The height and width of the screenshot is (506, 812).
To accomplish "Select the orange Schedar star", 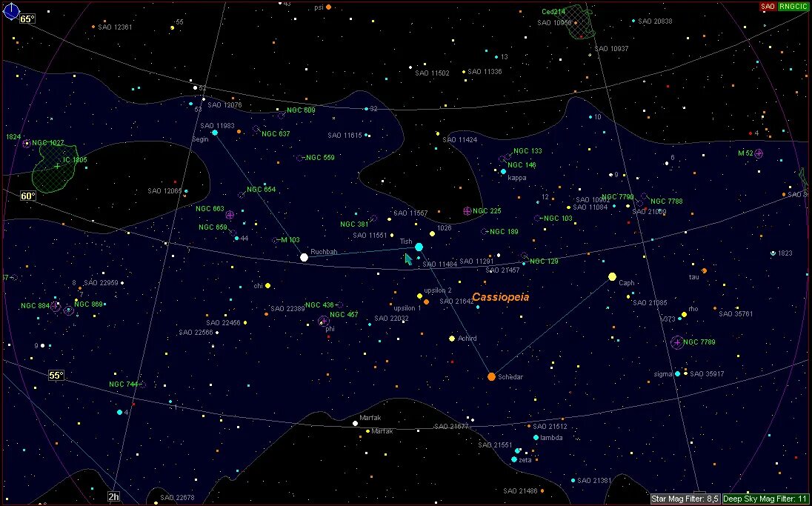I will click(491, 376).
